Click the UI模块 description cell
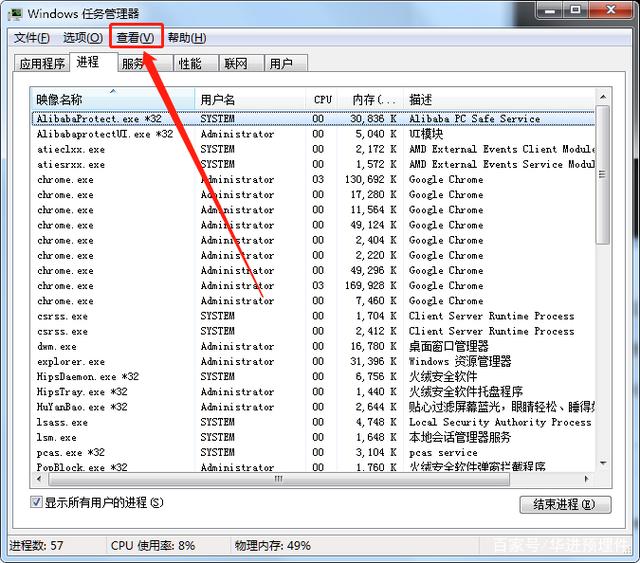The height and width of the screenshot is (563, 640). pos(426,134)
